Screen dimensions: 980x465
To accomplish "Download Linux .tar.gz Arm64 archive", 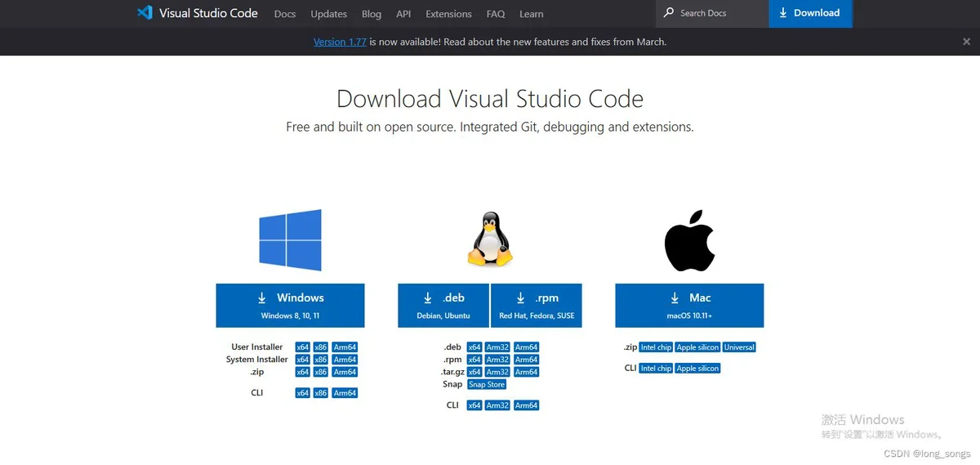I will tap(527, 372).
